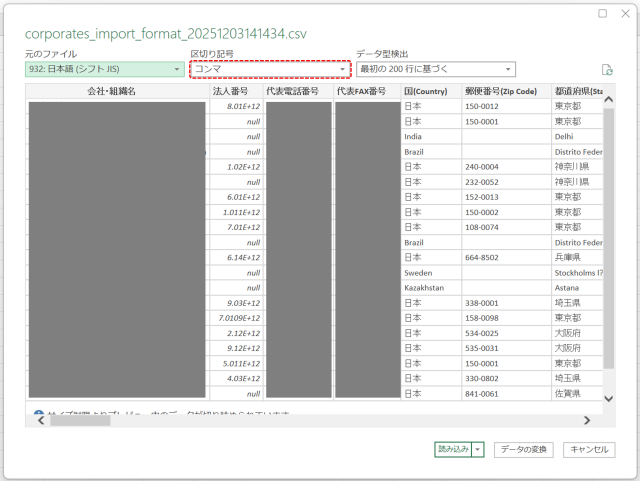Screen dimensions: 640x481
Task: Click the Delhi state cell
Action: pyautogui.click(x=577, y=136)
